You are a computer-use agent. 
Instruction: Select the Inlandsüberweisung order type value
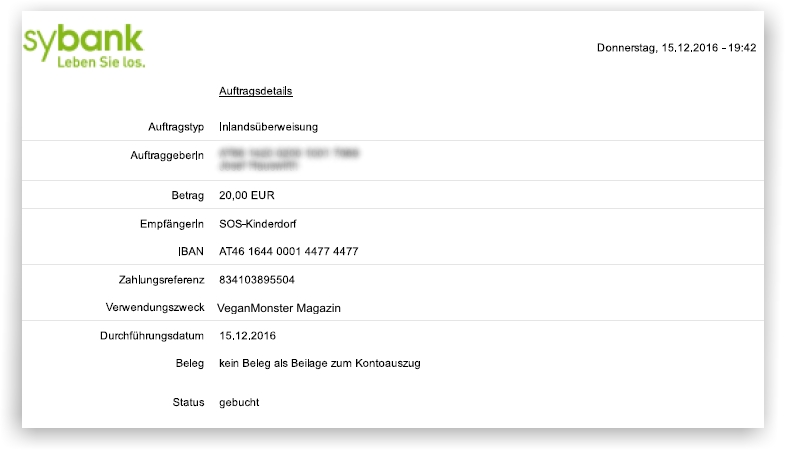268,127
